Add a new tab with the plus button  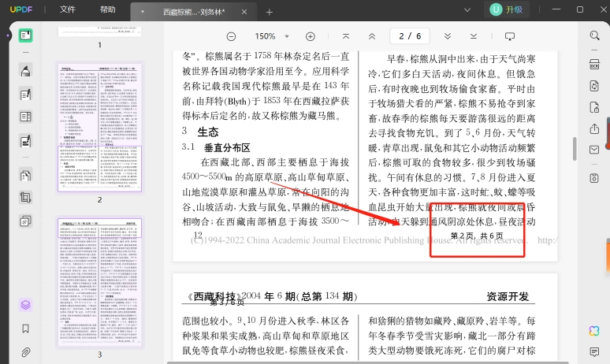(270, 12)
